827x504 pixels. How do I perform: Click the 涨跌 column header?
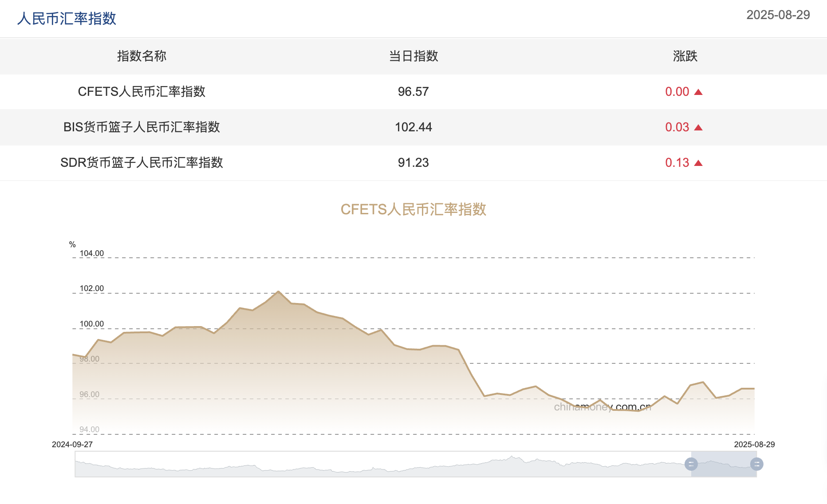684,56
